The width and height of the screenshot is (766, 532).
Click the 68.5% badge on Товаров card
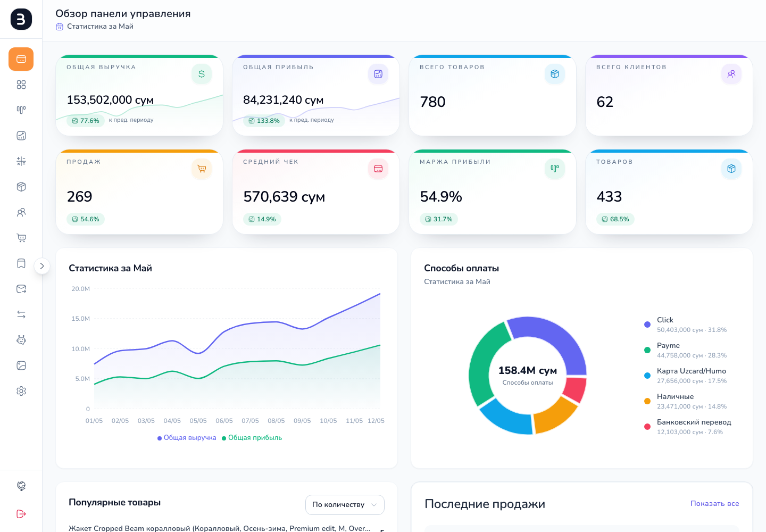(x=615, y=219)
